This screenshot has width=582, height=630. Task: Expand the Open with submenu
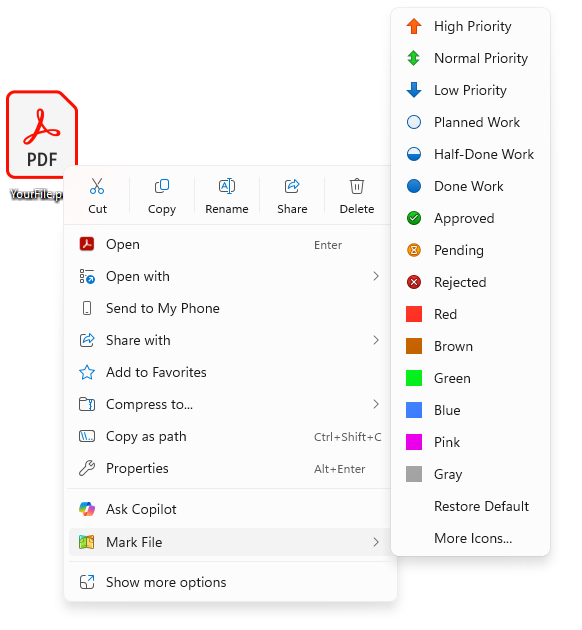(x=230, y=276)
